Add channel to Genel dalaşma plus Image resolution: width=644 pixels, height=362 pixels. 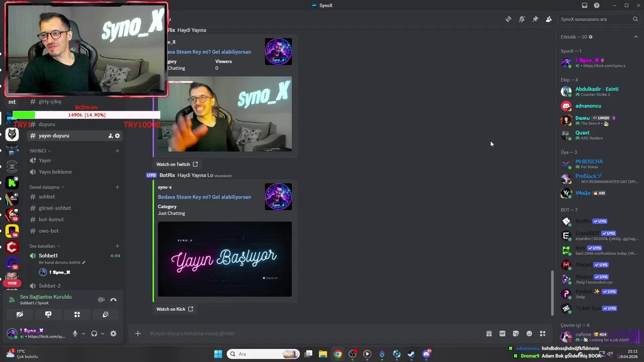(x=117, y=187)
